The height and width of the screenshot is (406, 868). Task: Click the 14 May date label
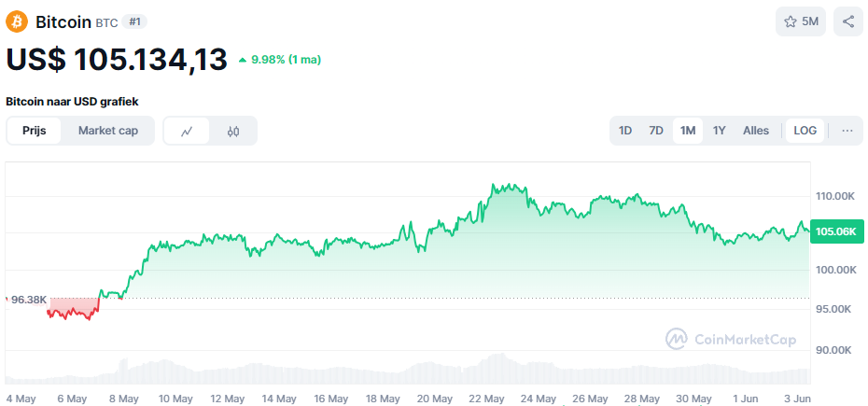tap(278, 399)
